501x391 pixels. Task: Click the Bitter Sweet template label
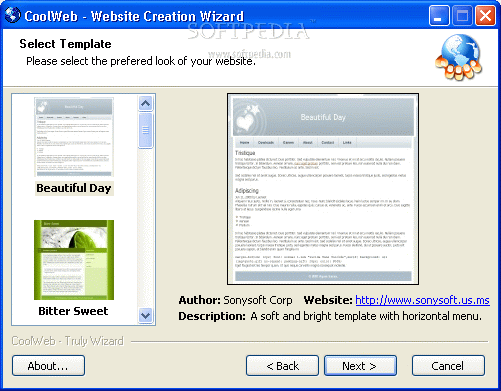tap(73, 311)
